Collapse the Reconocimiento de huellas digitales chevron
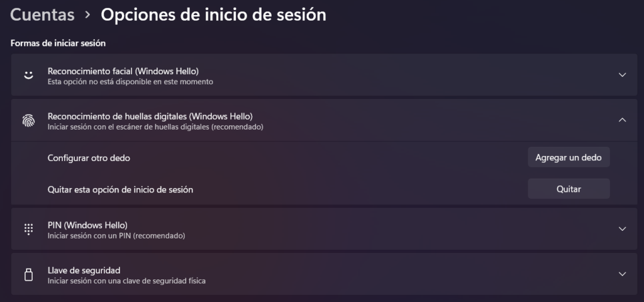Viewport: 644px width, 302px height. click(622, 120)
